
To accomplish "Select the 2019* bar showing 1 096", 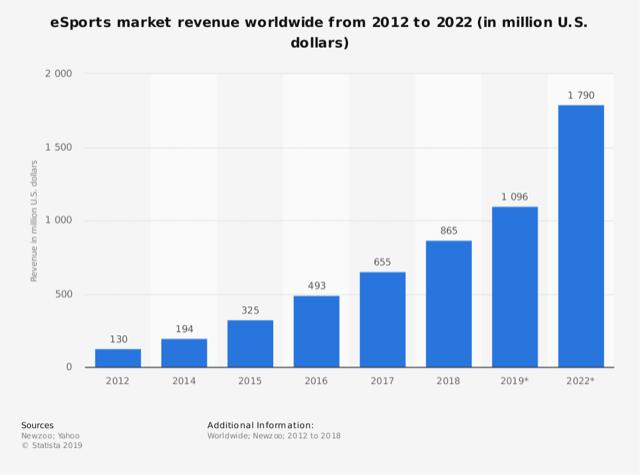I will 515,287.
